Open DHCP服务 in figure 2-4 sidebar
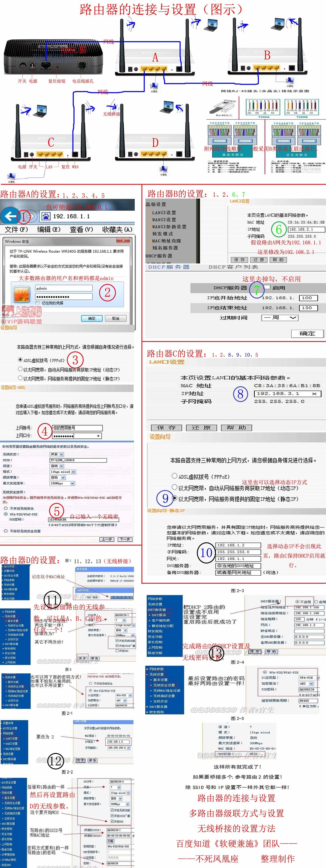The width and height of the screenshot is (326, 868). (159, 615)
